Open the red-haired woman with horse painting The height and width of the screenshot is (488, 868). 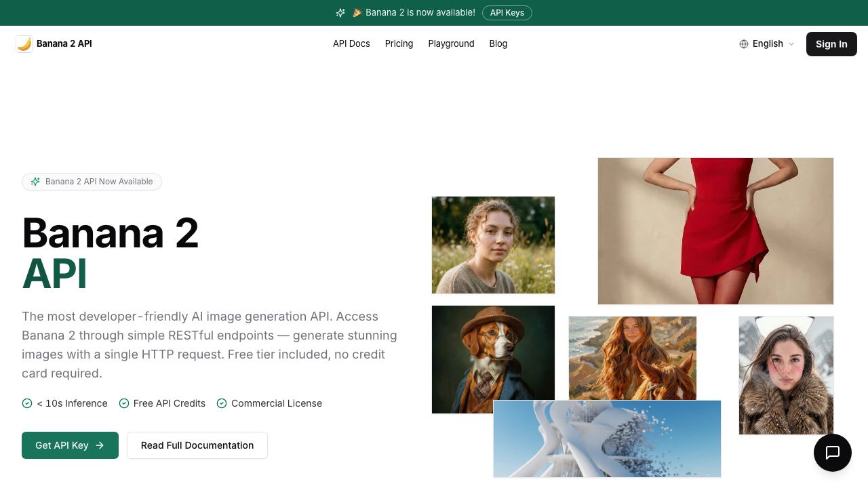(x=633, y=358)
